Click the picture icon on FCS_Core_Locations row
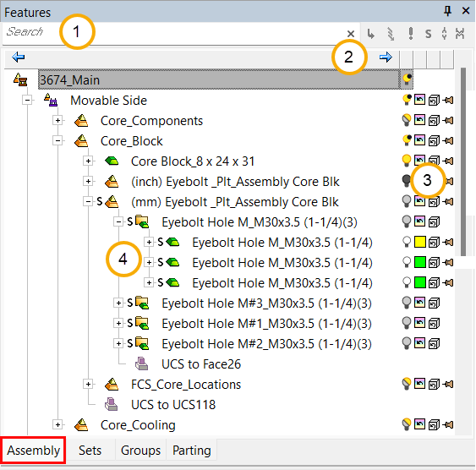 coord(420,383)
